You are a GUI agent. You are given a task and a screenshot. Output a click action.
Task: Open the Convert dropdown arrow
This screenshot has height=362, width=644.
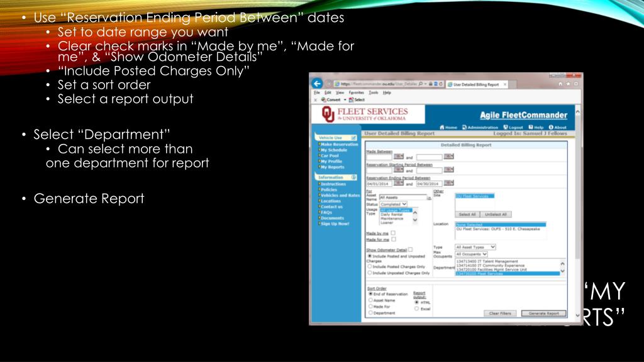point(345,100)
